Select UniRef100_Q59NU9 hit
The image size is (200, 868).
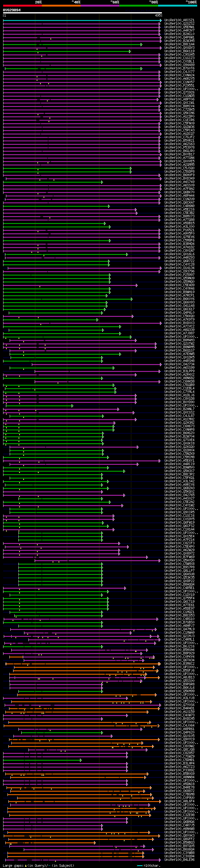click(x=179, y=278)
